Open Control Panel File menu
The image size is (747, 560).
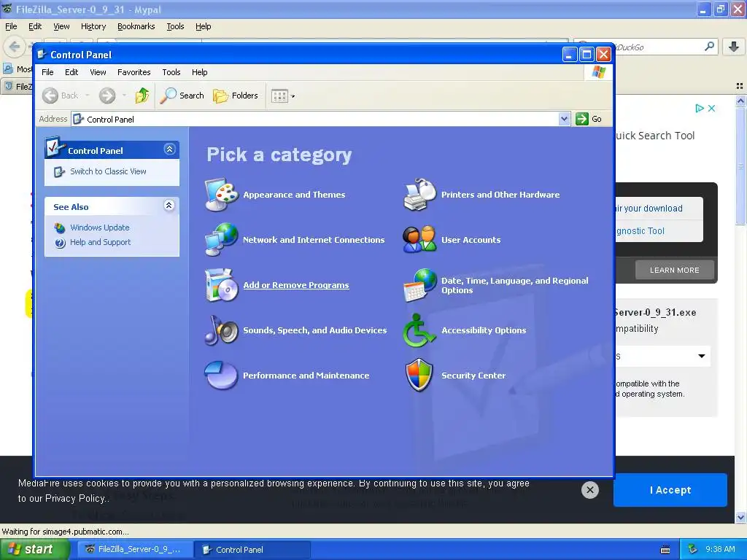pyautogui.click(x=47, y=72)
